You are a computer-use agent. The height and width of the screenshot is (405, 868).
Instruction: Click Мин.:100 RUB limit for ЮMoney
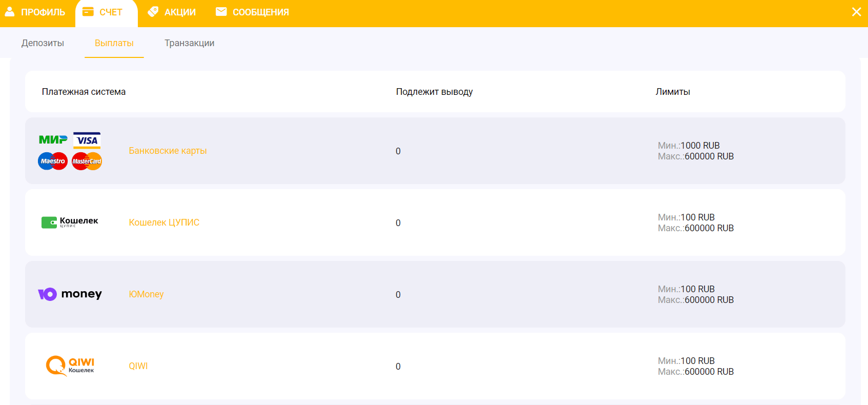click(x=686, y=289)
